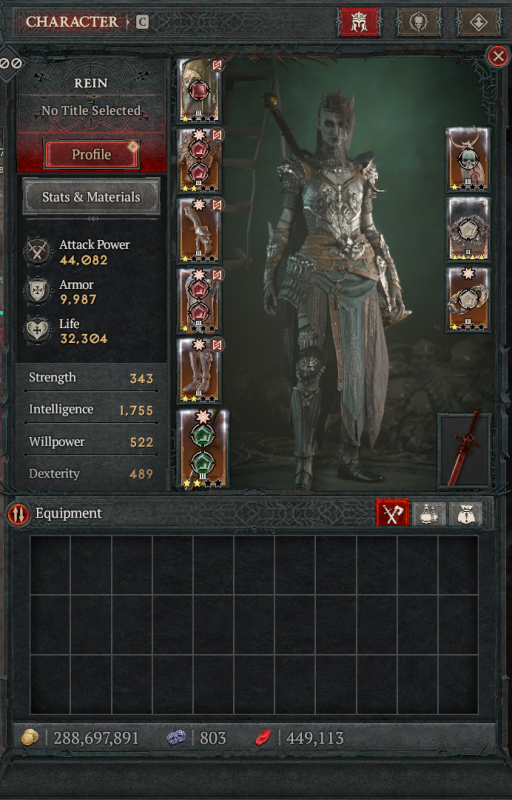Click the Profile button

click(x=91, y=154)
